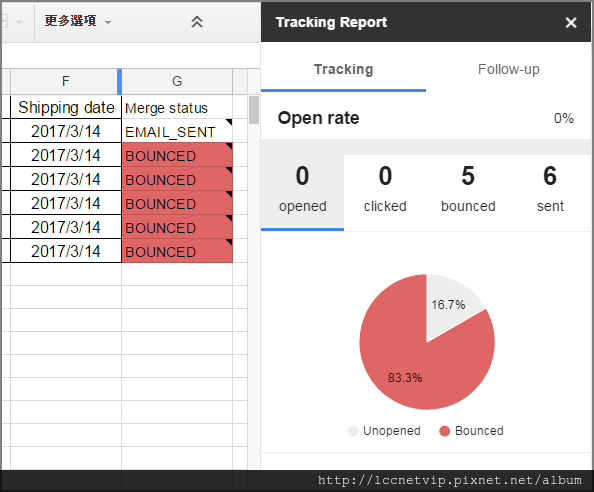This screenshot has height=492, width=594.
Task: Close the Tracking Report panel
Action: pos(571,22)
